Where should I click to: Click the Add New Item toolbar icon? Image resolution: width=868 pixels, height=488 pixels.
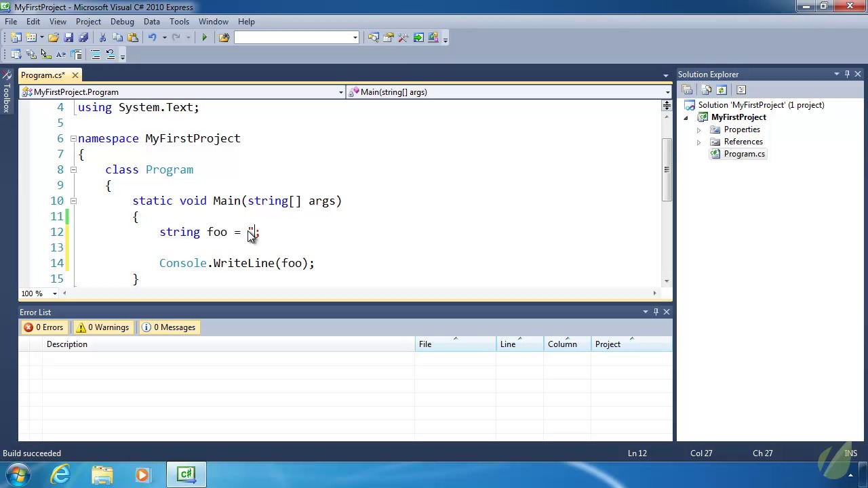coord(31,37)
